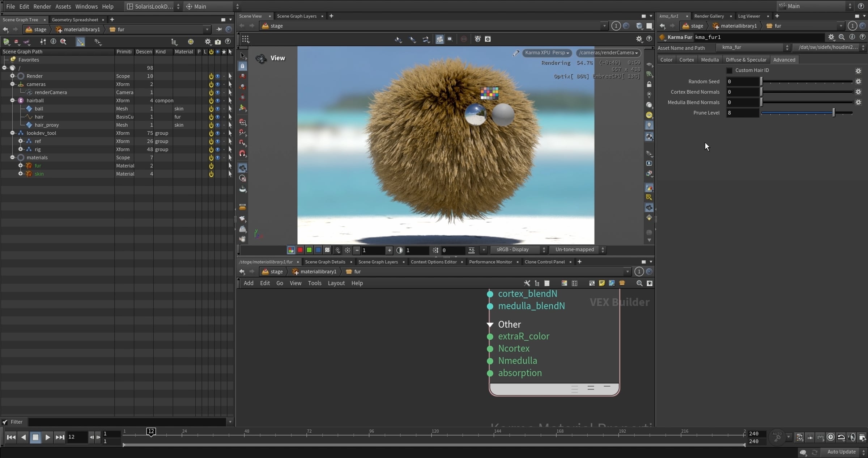868x458 pixels.
Task: Collapse the Other section on the node
Action: (x=490, y=324)
